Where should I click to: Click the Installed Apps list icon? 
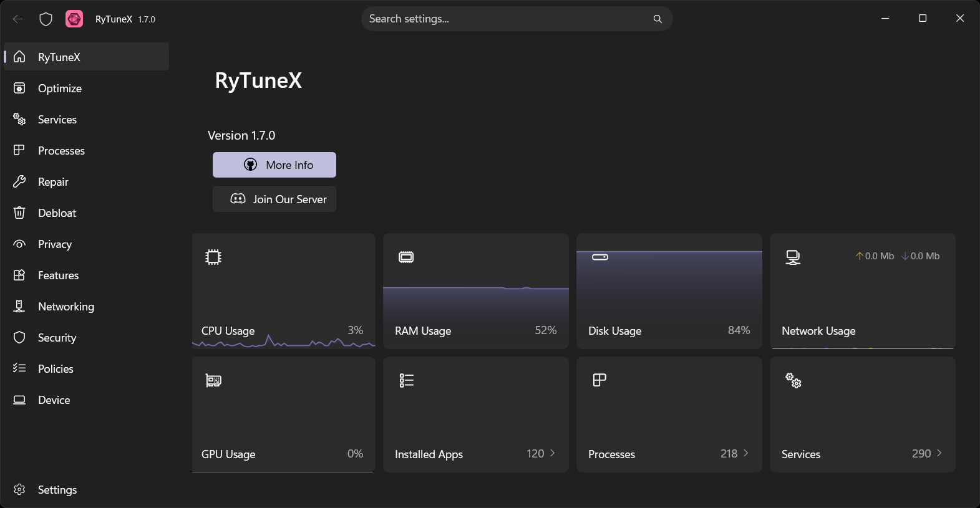pos(407,380)
